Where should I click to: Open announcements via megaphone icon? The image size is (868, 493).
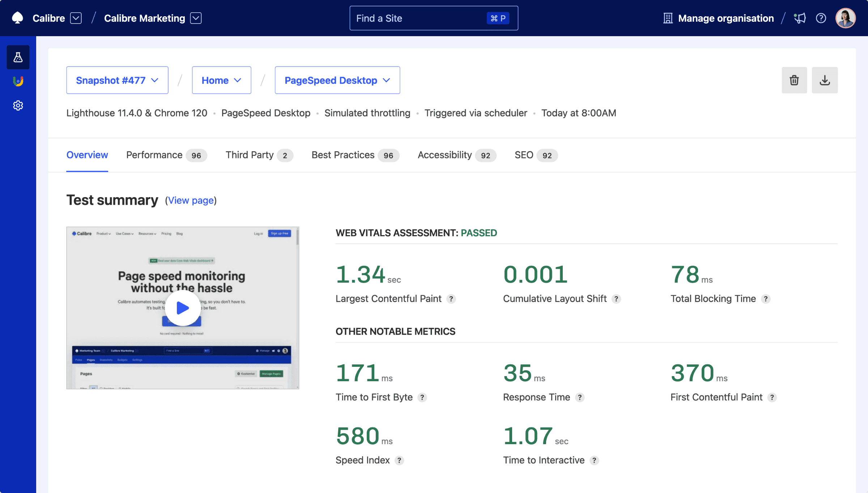800,18
